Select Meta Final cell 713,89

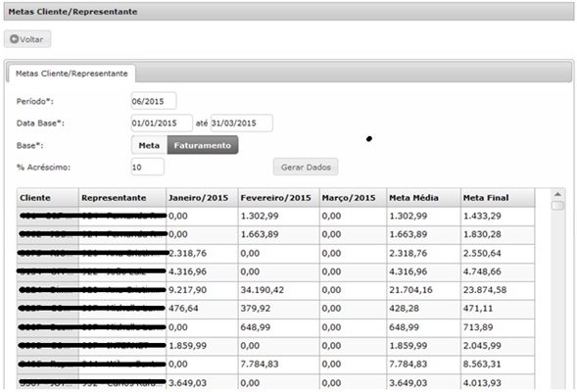pos(498,327)
